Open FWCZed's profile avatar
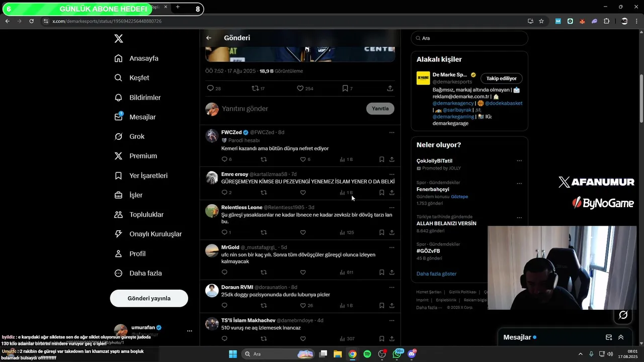 pos(212,136)
